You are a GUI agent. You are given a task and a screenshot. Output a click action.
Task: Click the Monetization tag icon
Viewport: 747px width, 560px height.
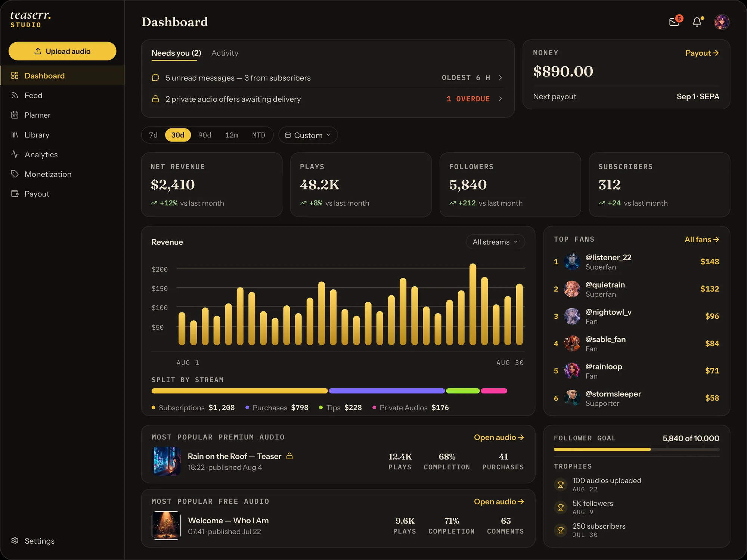tap(15, 174)
